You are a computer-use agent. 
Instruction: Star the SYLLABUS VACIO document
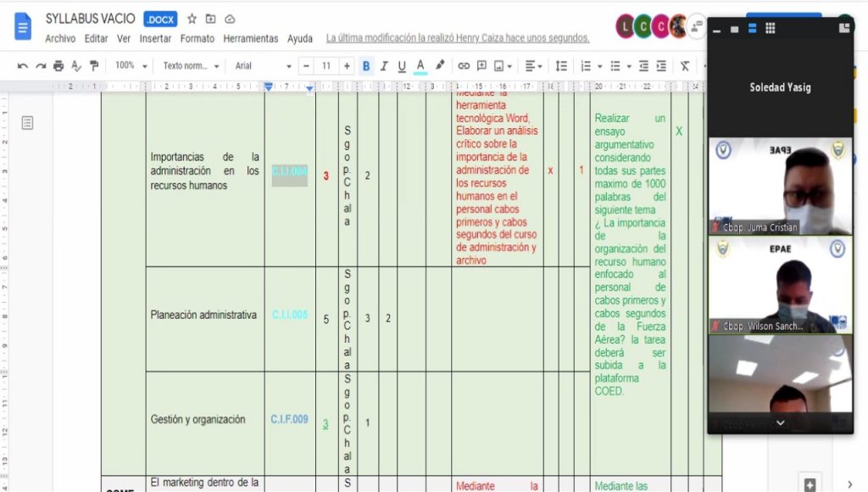pos(192,19)
